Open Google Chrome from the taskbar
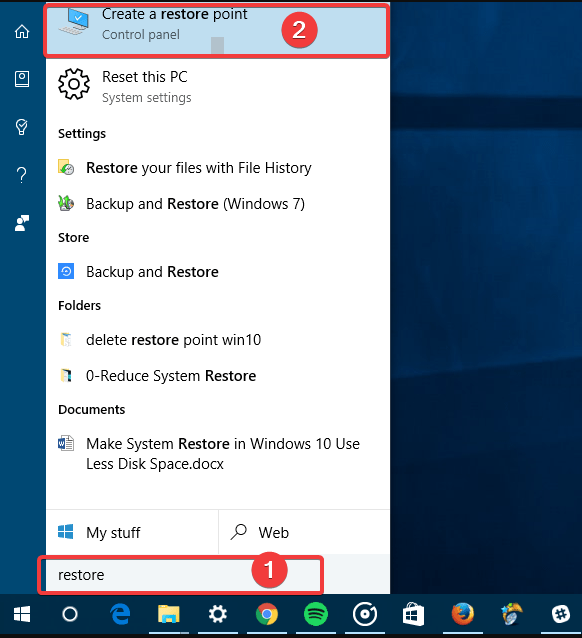The height and width of the screenshot is (638, 582). click(267, 614)
